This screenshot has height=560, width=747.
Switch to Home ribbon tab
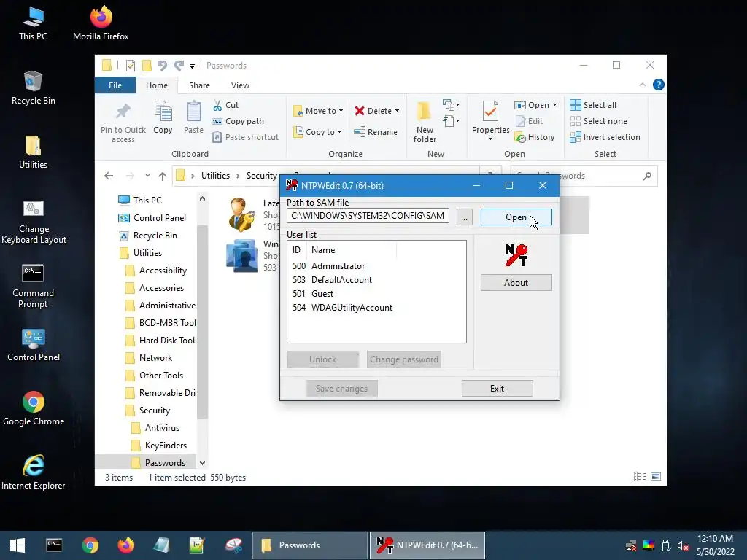point(157,85)
